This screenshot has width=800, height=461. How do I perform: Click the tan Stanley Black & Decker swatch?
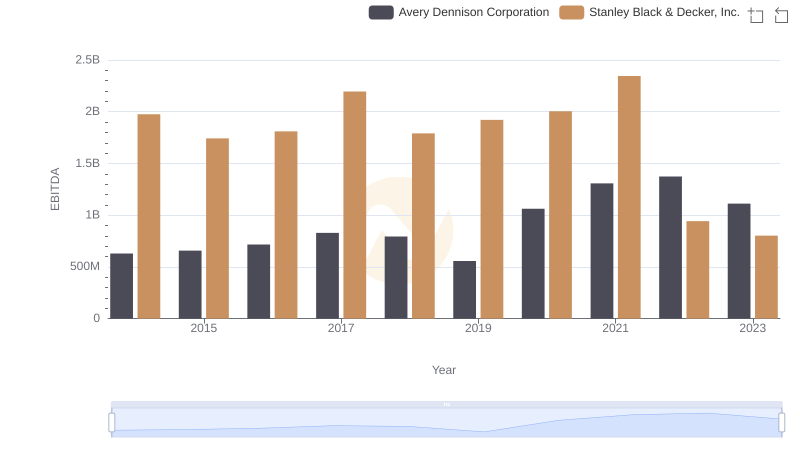tap(571, 12)
